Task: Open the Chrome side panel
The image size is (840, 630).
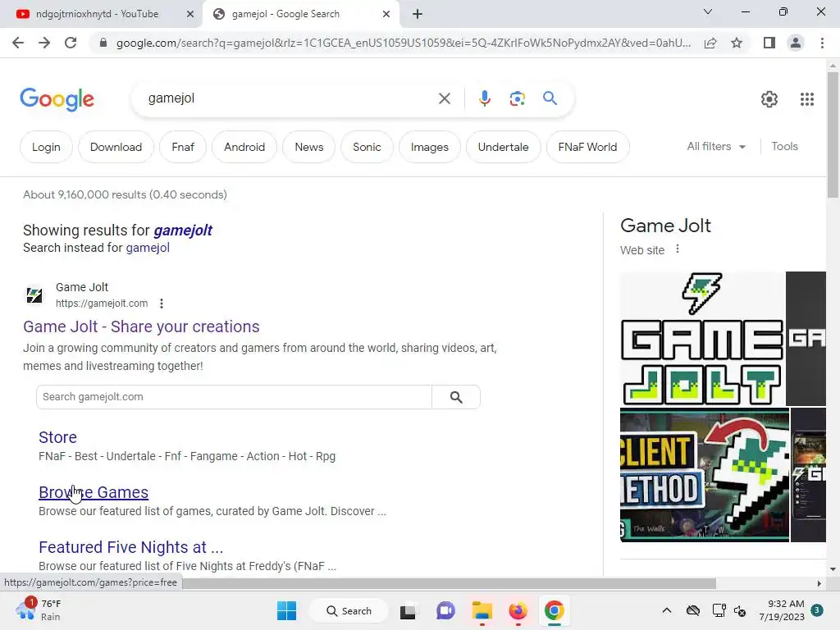Action: pyautogui.click(x=769, y=43)
